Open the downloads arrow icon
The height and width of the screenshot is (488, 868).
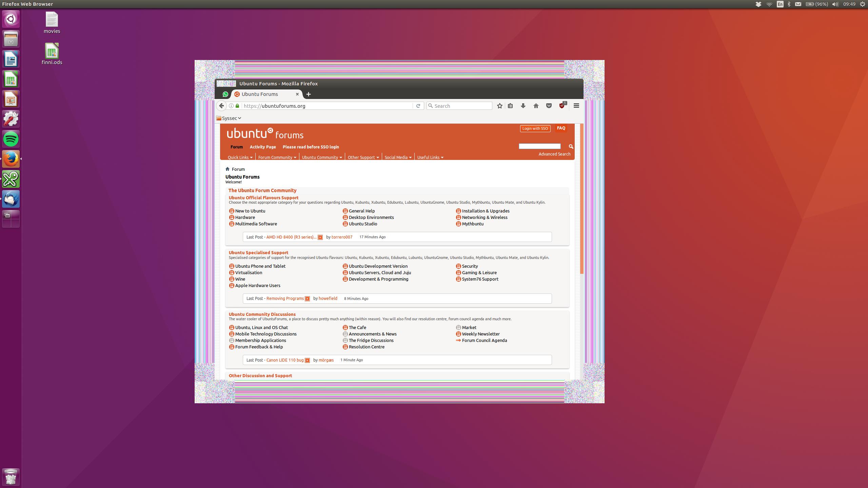coord(523,106)
